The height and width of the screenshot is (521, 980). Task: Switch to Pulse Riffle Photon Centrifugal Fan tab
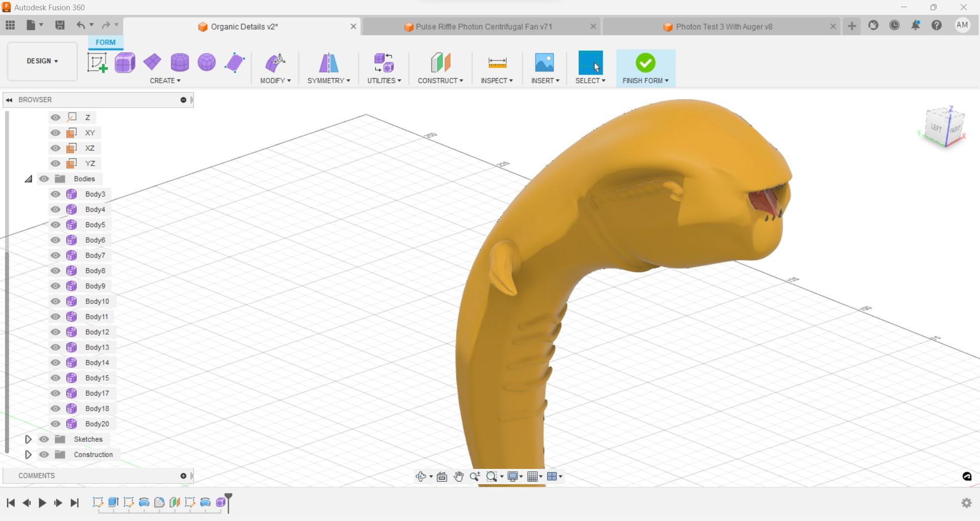pyautogui.click(x=483, y=27)
